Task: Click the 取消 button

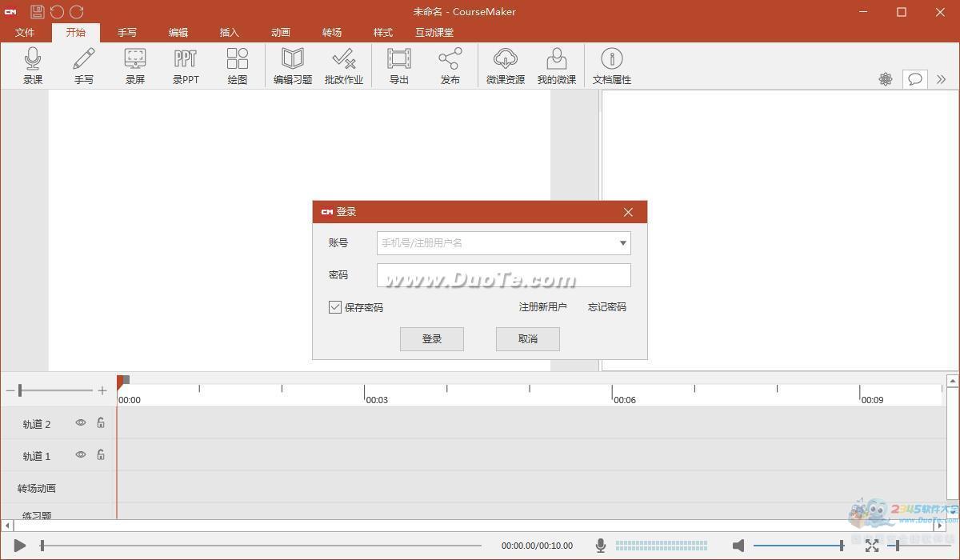Action: pyautogui.click(x=528, y=339)
